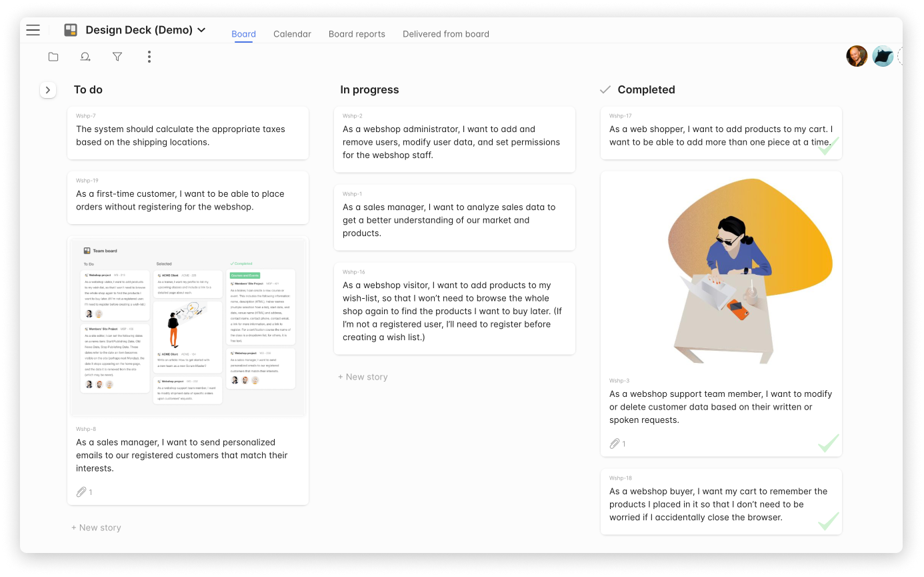Image resolution: width=924 pixels, height=577 pixels.
Task: Click the paperclip attachment icon on Wshp-8
Action: [x=81, y=492]
